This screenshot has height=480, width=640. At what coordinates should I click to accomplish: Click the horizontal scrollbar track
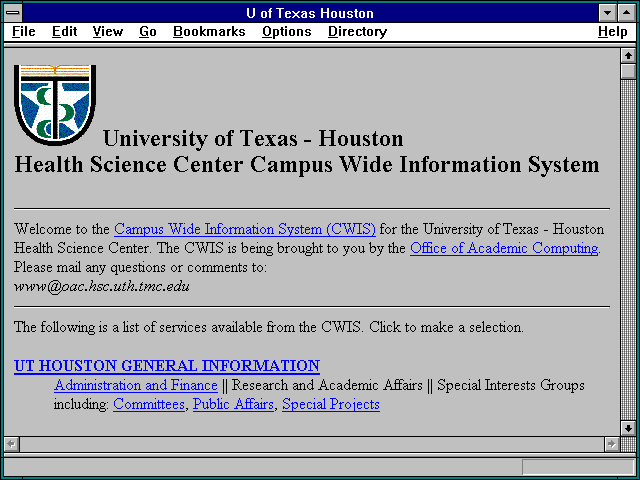point(311,444)
